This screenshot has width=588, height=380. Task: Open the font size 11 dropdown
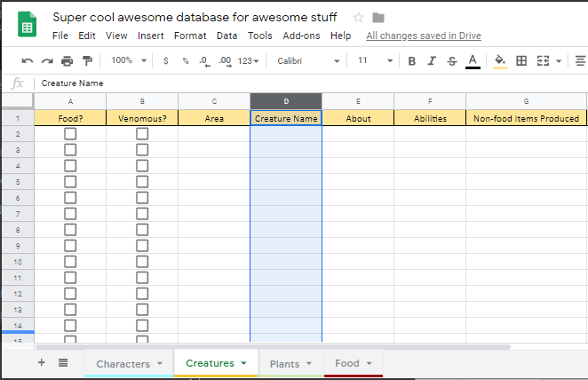(x=376, y=61)
